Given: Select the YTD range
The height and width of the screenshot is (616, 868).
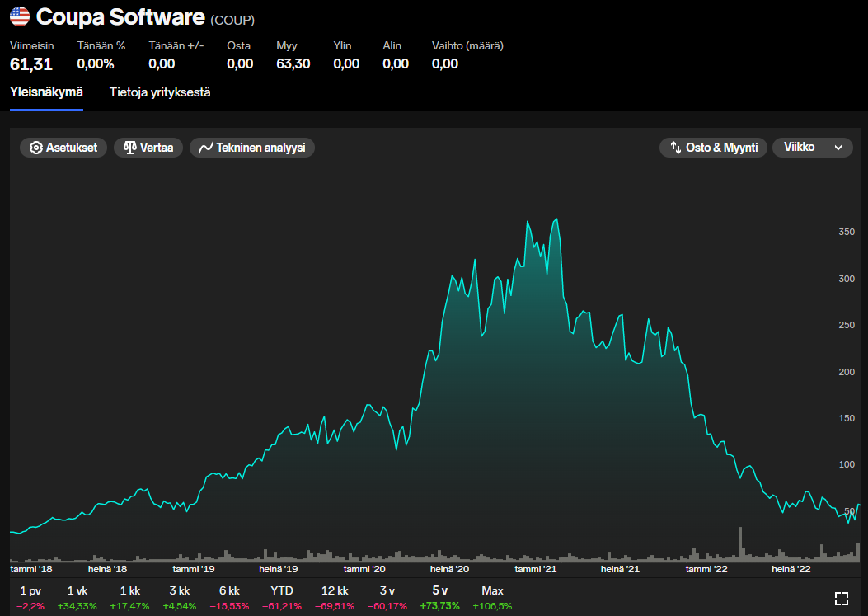Looking at the screenshot, I should [281, 597].
